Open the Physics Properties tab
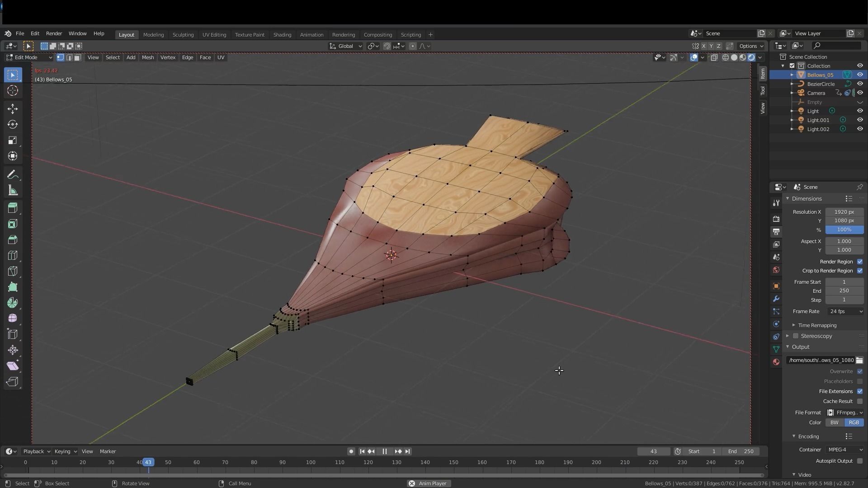The height and width of the screenshot is (488, 868). [776, 324]
